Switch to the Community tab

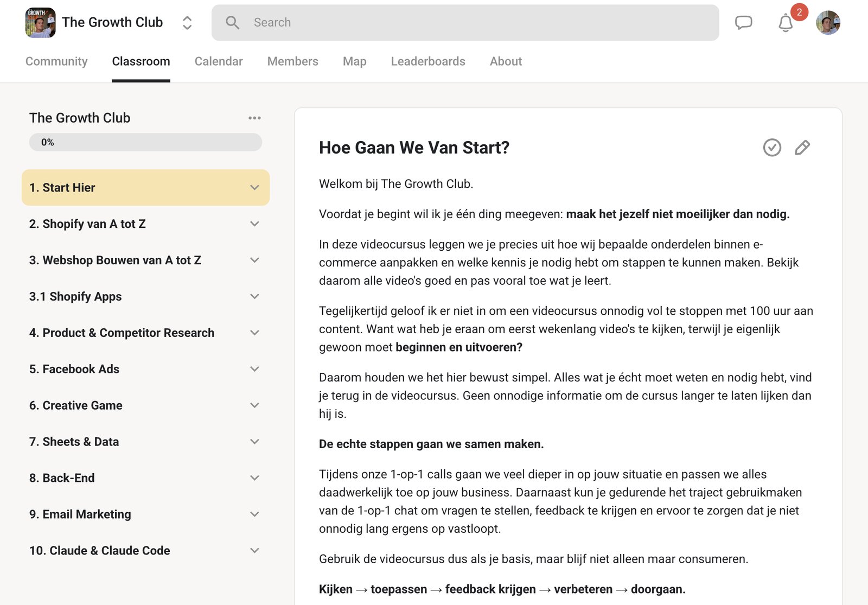pos(56,61)
